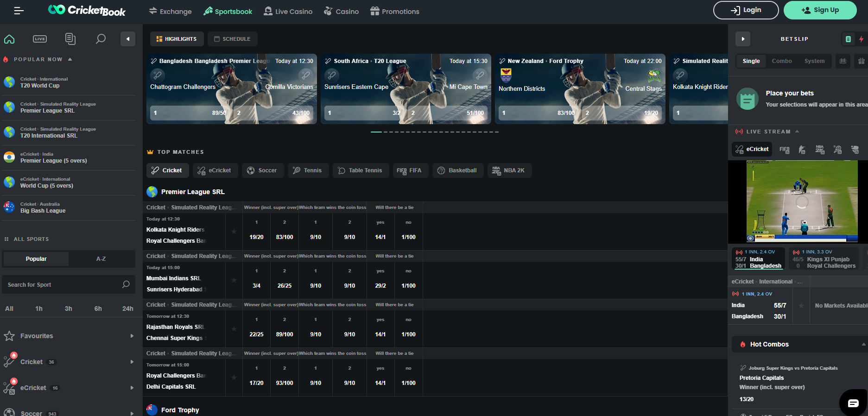The image size is (868, 416).
Task: Set time filter to 24h
Action: [127, 309]
